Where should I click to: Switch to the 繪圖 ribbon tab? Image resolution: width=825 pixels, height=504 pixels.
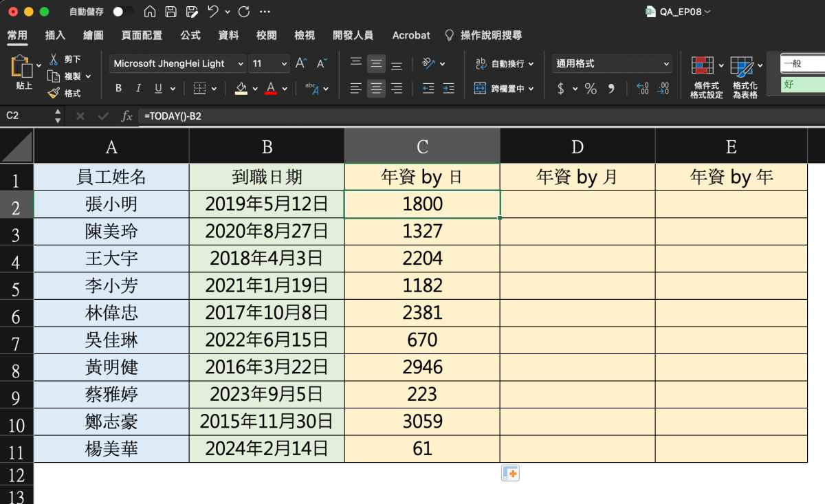(93, 35)
